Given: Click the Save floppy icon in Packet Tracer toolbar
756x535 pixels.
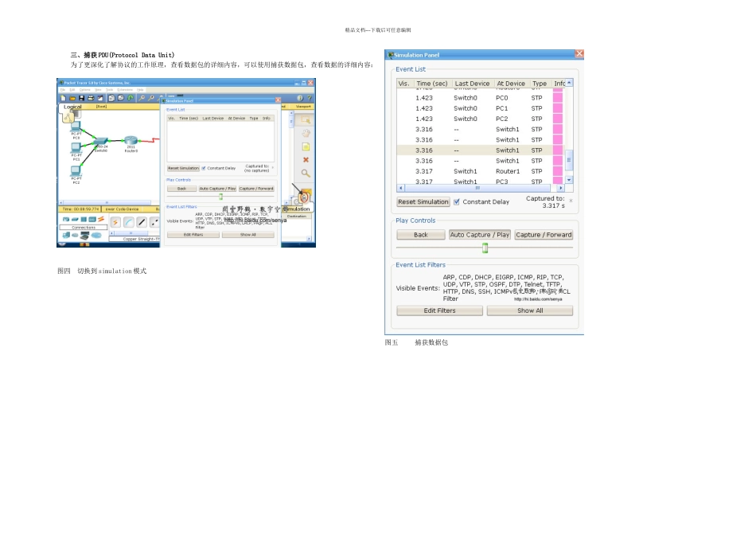Looking at the screenshot, I should [81, 98].
